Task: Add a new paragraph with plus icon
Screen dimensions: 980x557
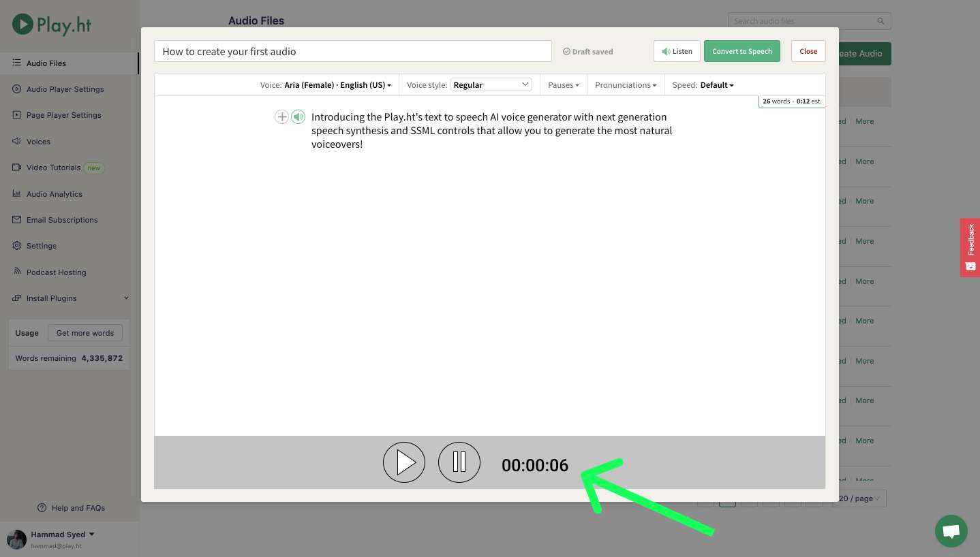Action: click(x=281, y=116)
